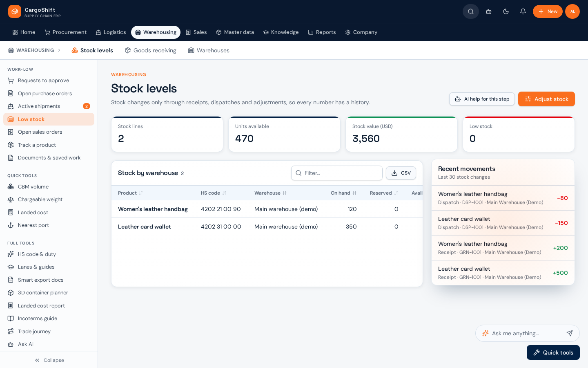Viewport: 588px width, 368px height.
Task: Open Active shipments in sidebar
Action: (49, 106)
